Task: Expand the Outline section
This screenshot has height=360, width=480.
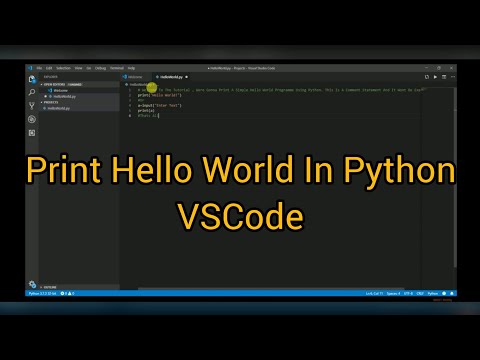Action: pos(80,287)
